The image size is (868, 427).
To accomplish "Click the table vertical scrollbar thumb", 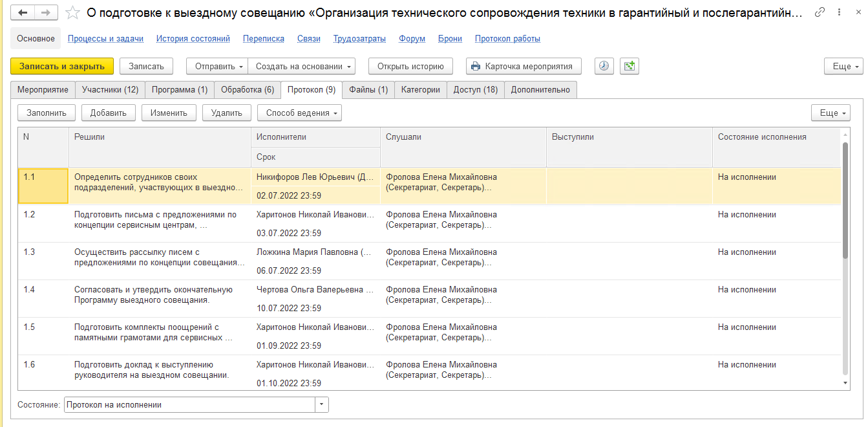I will [846, 201].
